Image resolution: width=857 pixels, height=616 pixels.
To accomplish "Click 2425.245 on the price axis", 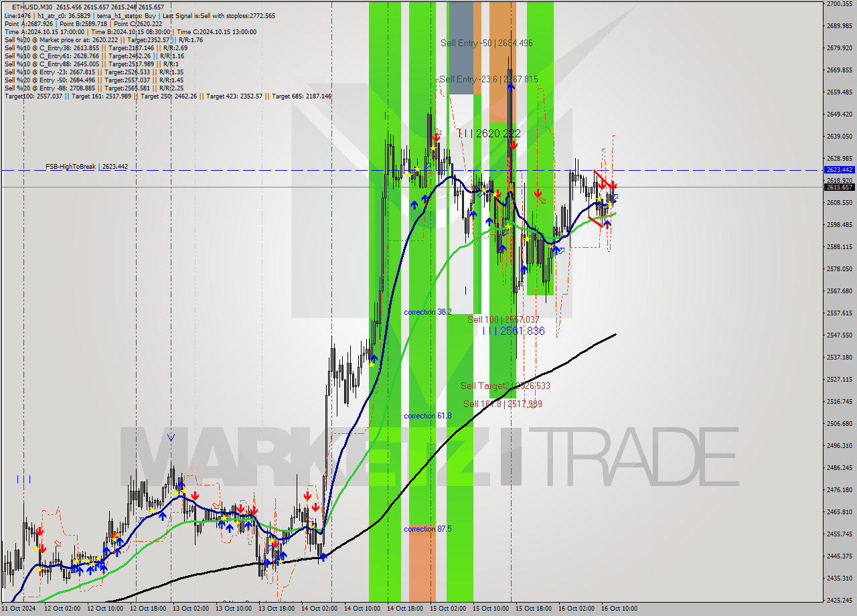I will 840,601.
